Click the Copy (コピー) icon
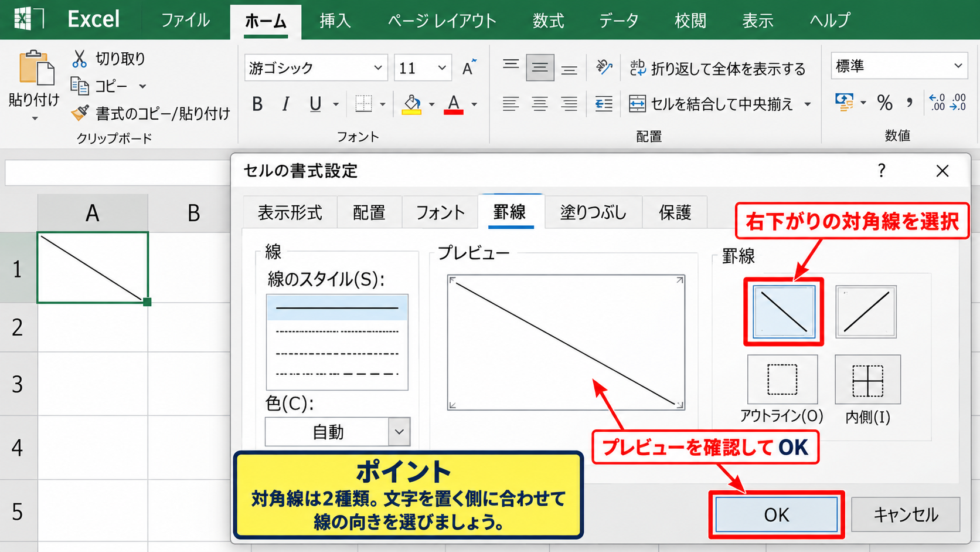 pyautogui.click(x=80, y=86)
